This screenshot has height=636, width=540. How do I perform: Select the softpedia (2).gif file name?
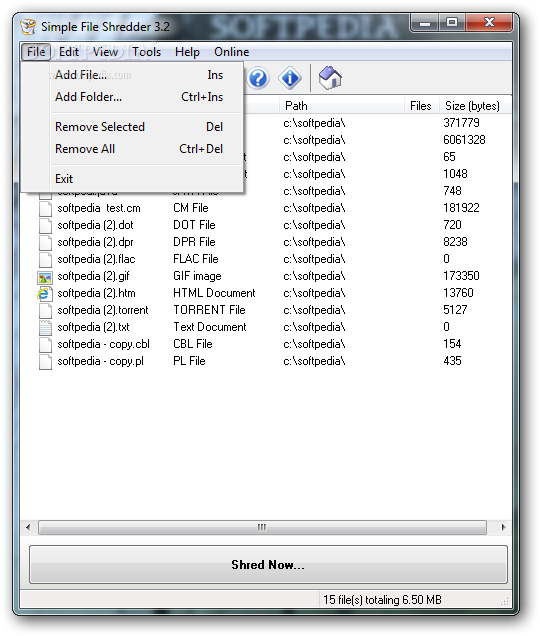pos(93,277)
